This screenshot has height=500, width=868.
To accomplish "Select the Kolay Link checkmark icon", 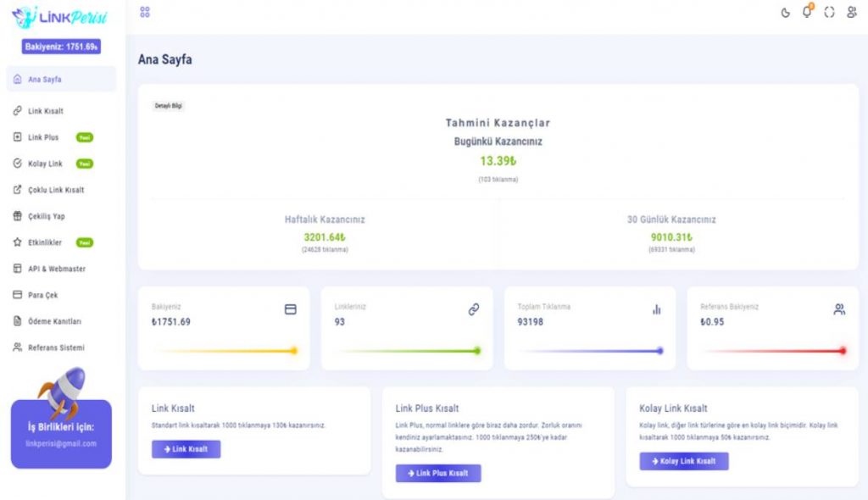I will click(17, 164).
